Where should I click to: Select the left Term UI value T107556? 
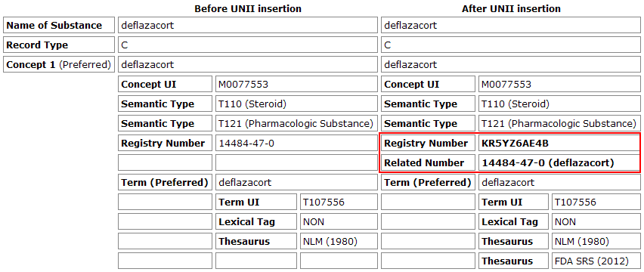pos(339,202)
